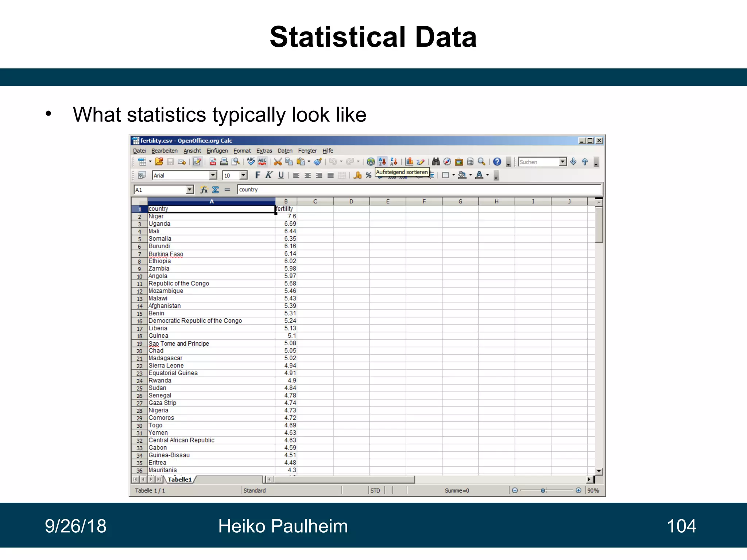Click the Save disk icon
The height and width of the screenshot is (560, 747).
170,162
